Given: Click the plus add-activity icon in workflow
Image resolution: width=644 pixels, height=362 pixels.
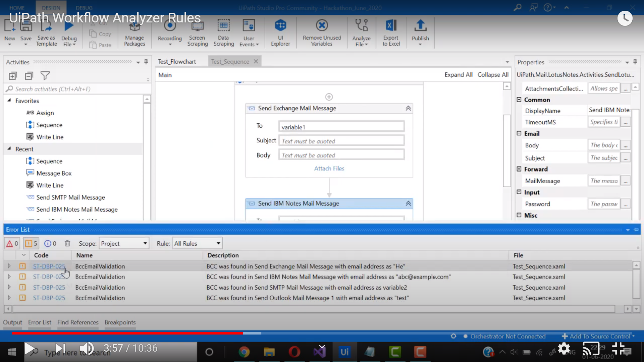Looking at the screenshot, I should (329, 97).
